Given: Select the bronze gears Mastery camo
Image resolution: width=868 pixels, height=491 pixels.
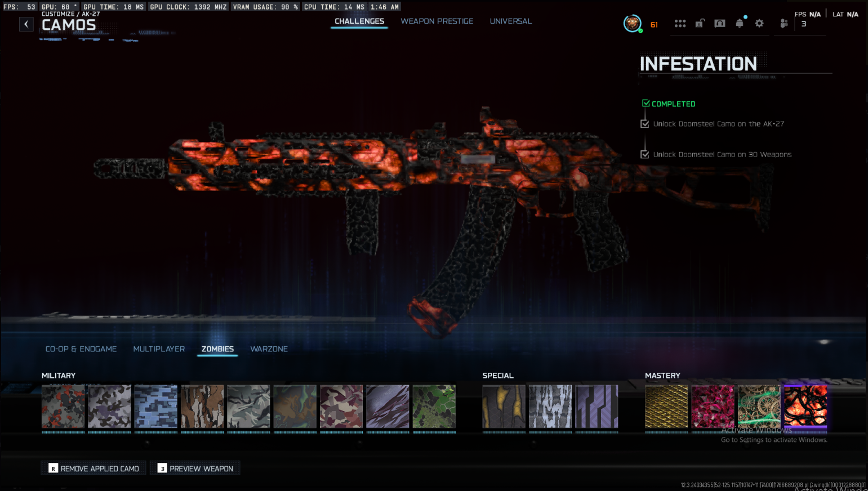Looking at the screenshot, I should tap(759, 407).
